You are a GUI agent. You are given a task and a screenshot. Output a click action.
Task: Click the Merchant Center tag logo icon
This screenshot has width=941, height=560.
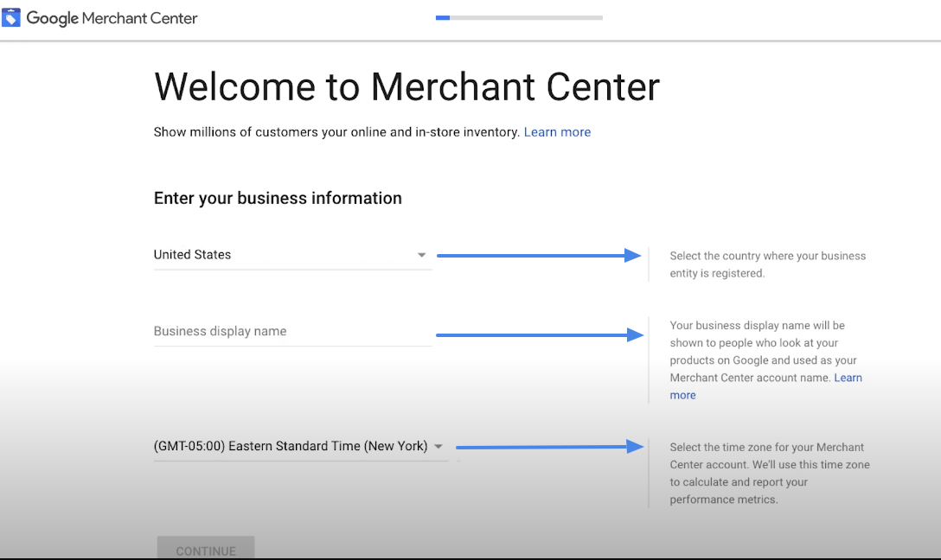tap(11, 17)
